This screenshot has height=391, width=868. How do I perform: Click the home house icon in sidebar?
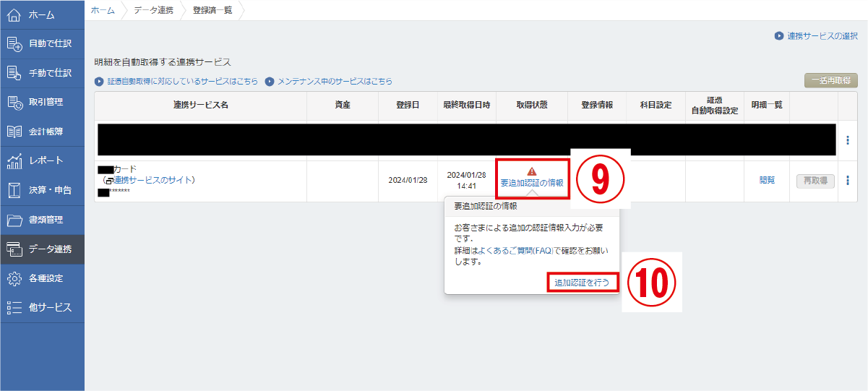tap(14, 14)
